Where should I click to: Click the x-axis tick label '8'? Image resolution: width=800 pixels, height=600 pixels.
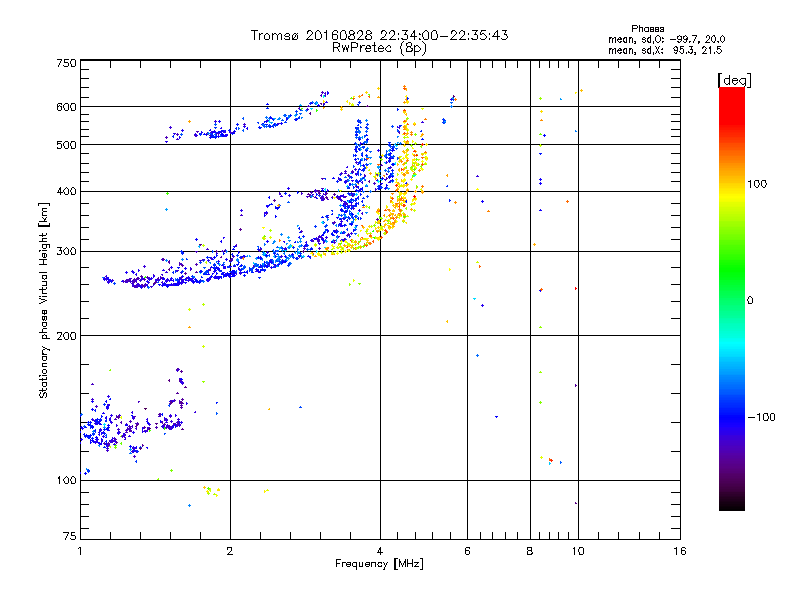[530, 551]
